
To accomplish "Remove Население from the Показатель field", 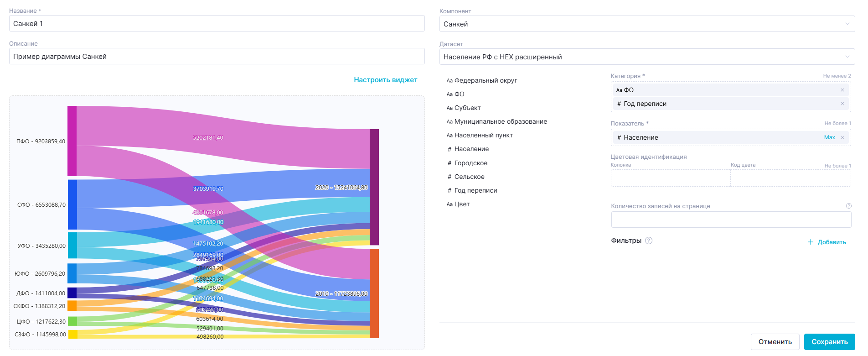I will click(x=842, y=137).
